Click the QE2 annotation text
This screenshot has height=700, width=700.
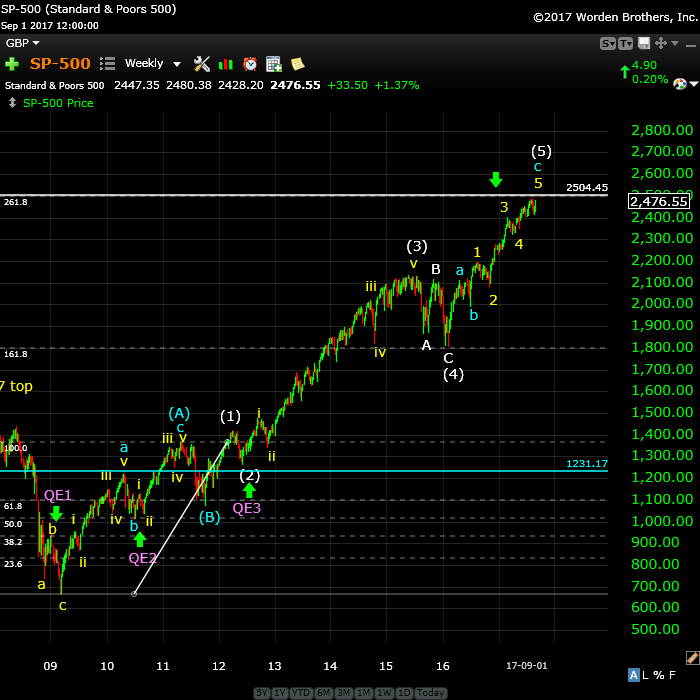(x=142, y=558)
